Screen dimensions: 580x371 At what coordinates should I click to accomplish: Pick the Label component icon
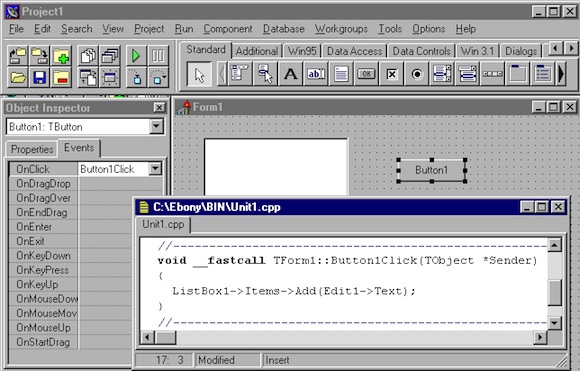[x=290, y=74]
